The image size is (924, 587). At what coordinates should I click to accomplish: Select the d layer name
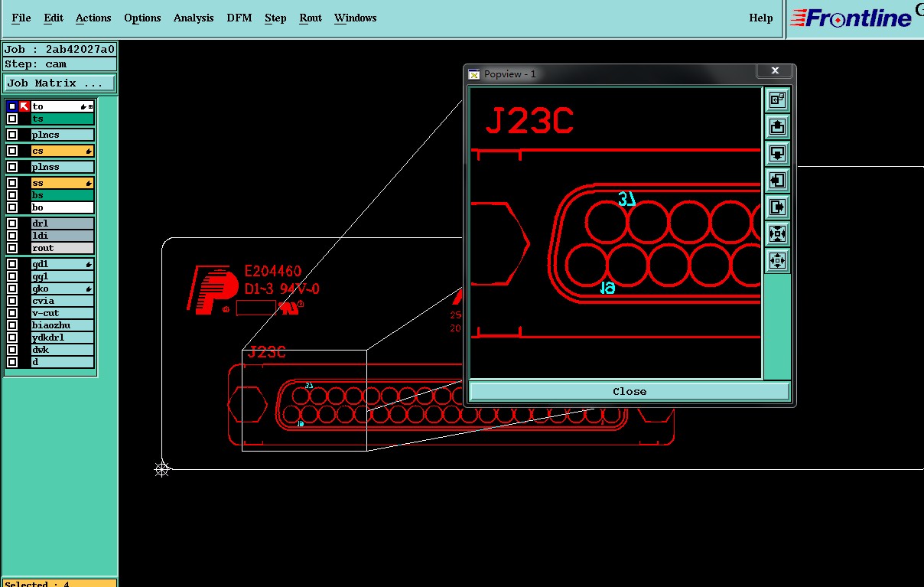point(63,362)
